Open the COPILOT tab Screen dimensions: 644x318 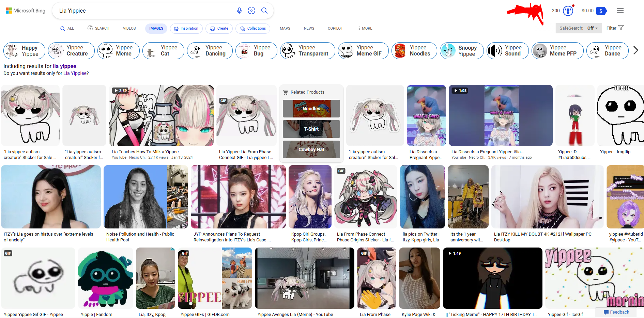335,28
